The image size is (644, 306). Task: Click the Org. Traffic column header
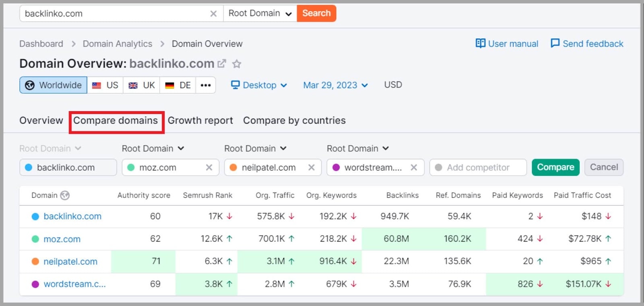point(275,195)
